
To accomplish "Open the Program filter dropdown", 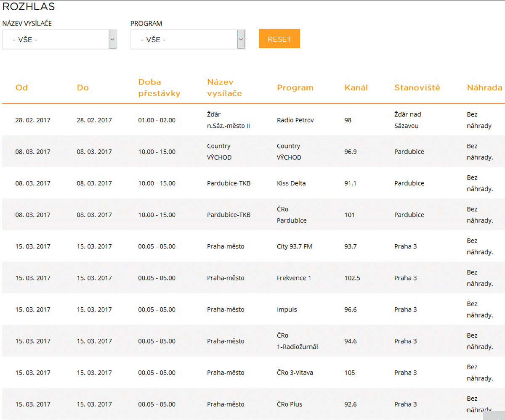I will point(188,39).
